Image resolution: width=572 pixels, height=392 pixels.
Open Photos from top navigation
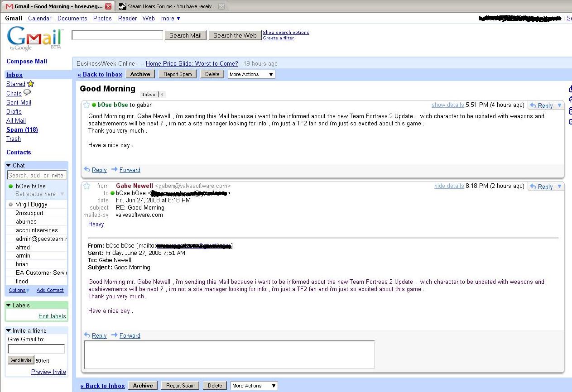102,19
